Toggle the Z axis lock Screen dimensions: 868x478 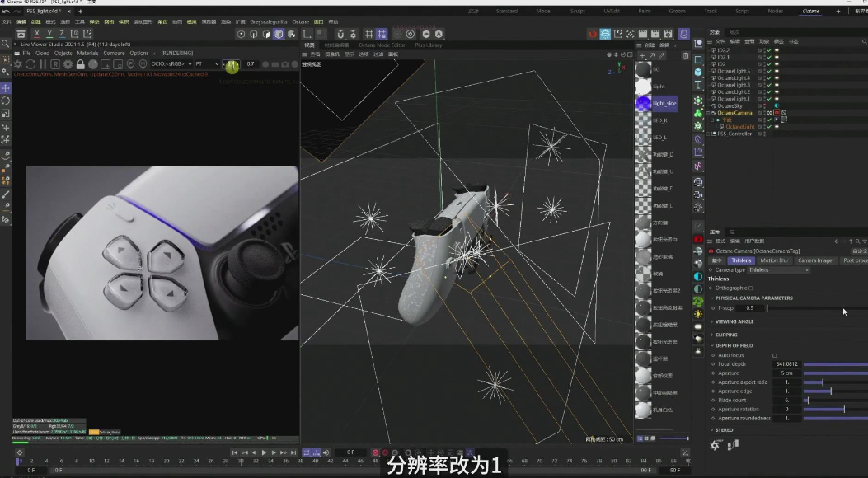(x=62, y=34)
